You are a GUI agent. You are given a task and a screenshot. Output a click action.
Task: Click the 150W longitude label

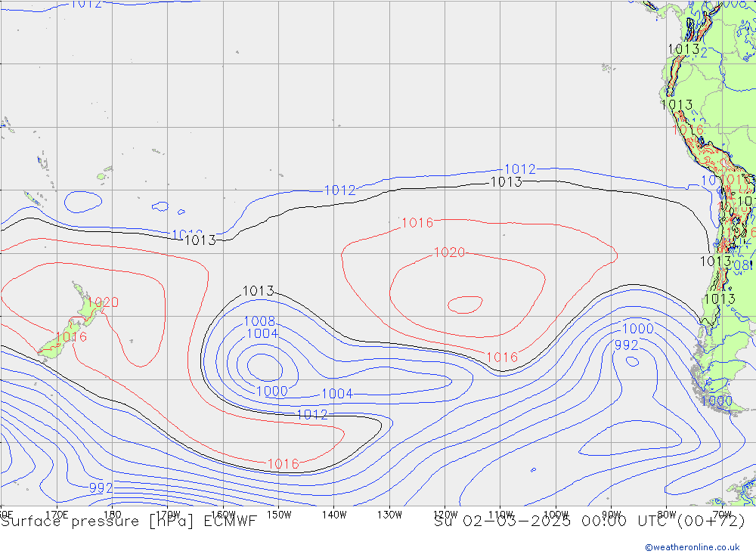(279, 515)
